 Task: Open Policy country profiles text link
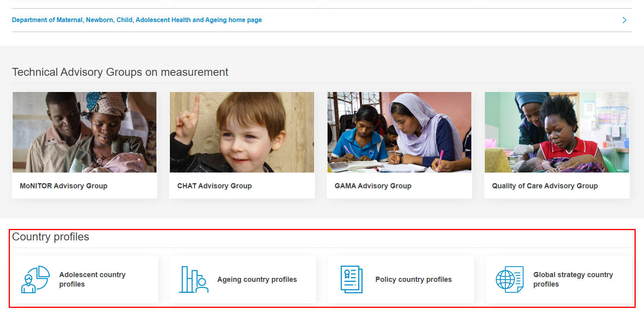(413, 279)
